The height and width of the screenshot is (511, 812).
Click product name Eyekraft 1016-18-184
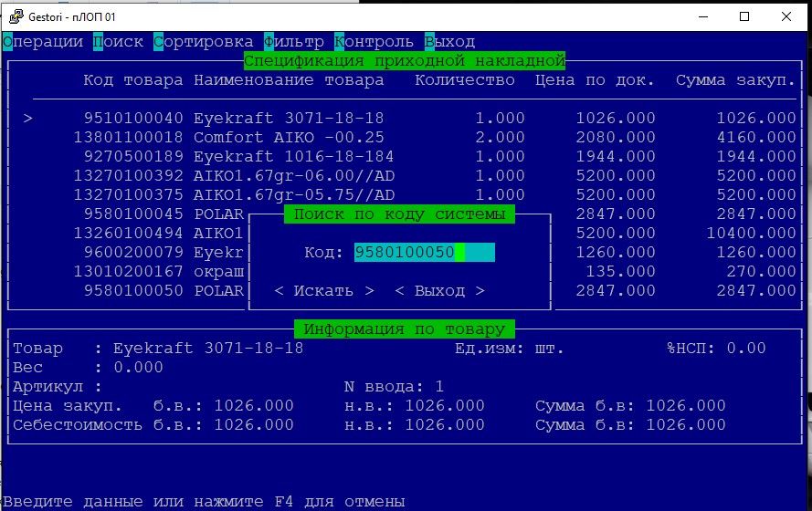tap(293, 156)
